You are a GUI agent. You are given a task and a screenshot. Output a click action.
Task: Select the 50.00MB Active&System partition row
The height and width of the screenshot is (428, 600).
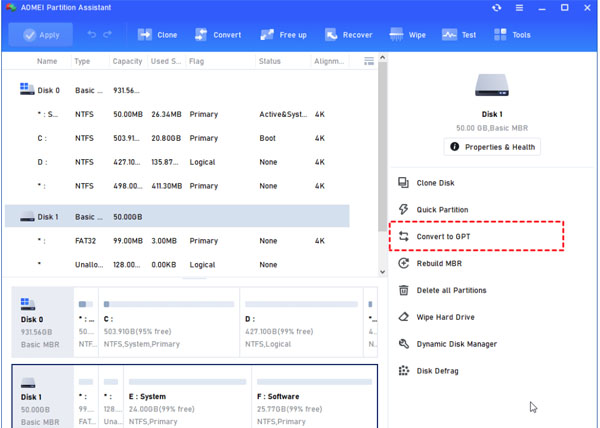click(x=177, y=114)
